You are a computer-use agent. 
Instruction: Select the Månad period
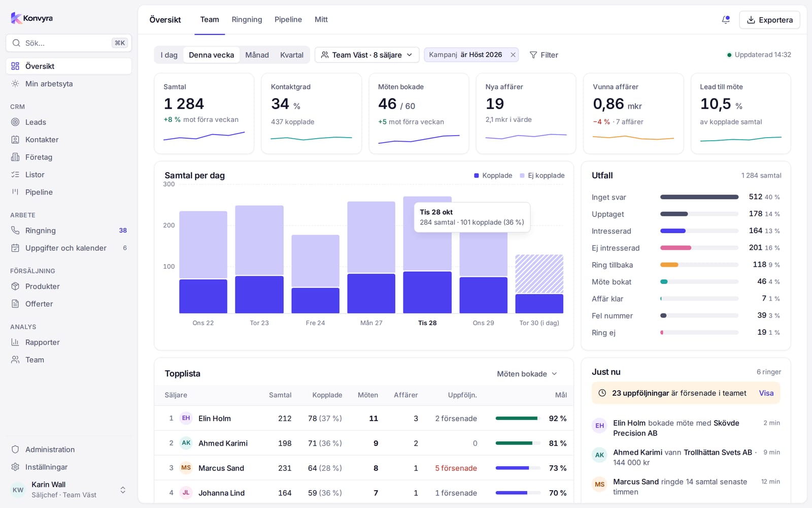tap(257, 55)
